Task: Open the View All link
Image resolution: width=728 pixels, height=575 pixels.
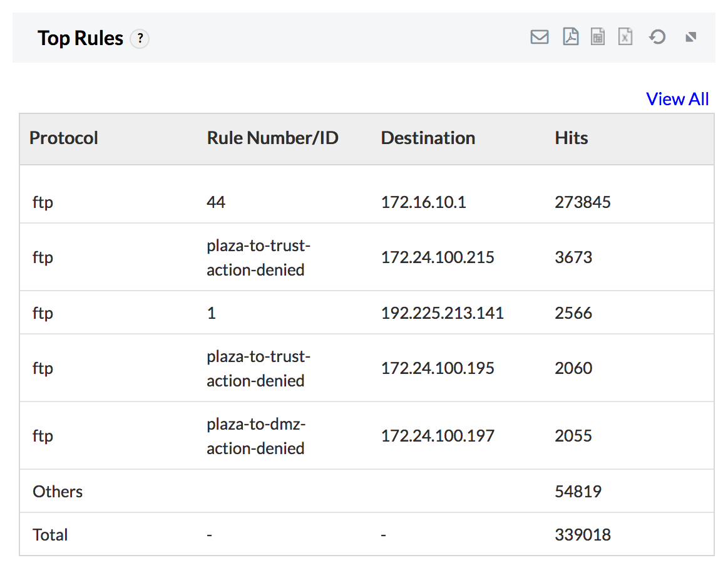Action: 677,99
